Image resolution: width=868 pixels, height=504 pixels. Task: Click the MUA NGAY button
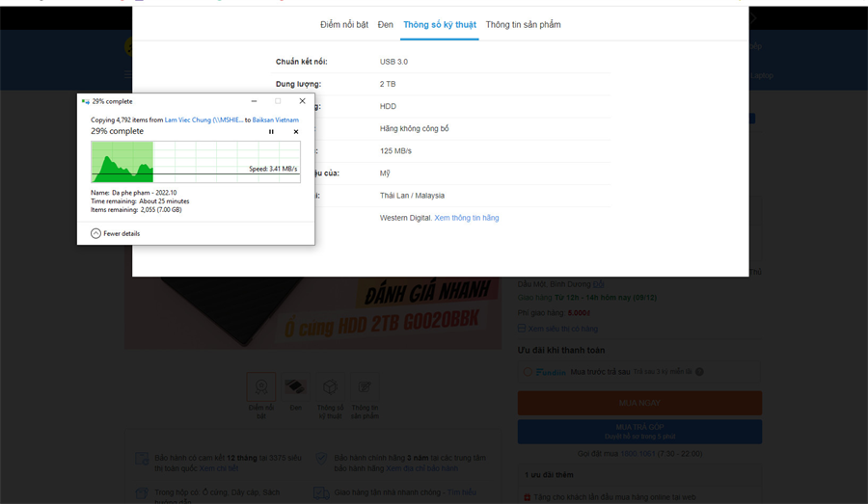point(639,404)
